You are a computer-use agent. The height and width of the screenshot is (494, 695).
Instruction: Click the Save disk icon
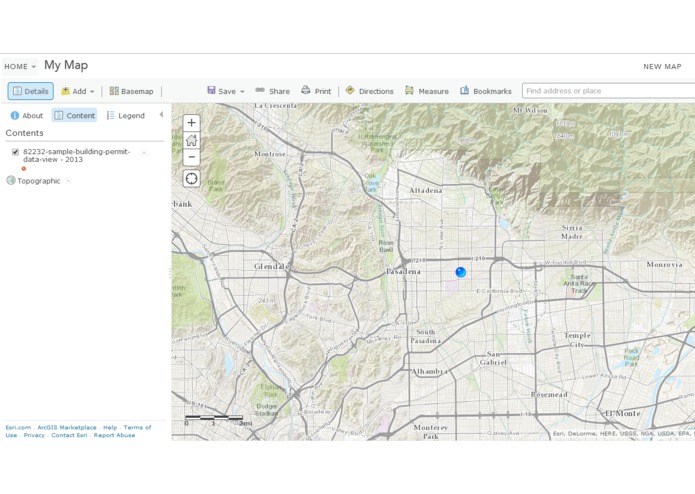tap(211, 90)
